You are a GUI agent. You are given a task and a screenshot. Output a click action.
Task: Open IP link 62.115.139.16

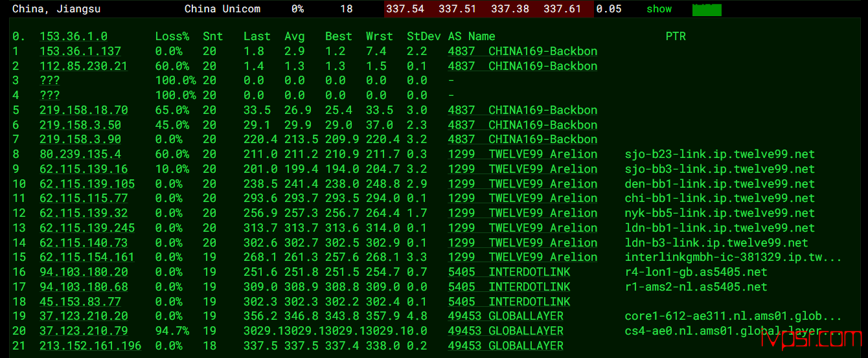(84, 169)
